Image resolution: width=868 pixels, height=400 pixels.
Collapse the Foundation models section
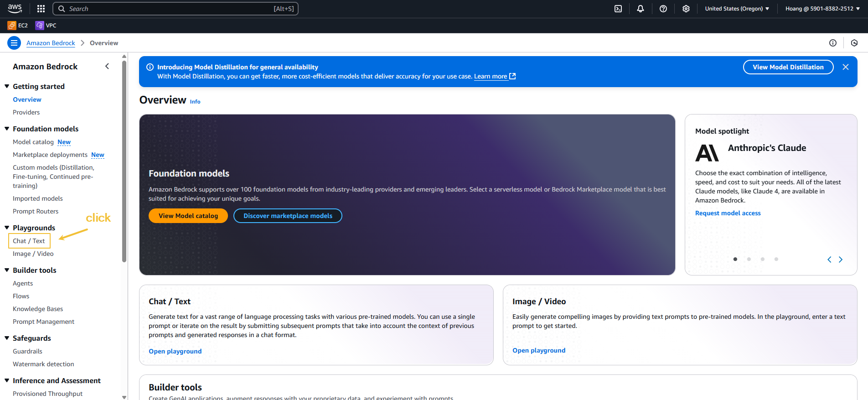click(x=7, y=129)
